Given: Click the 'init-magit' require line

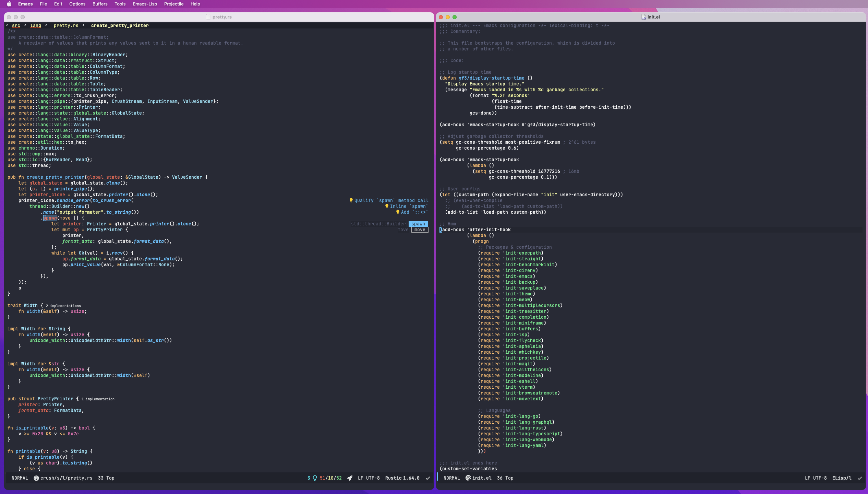Looking at the screenshot, I should tap(506, 364).
